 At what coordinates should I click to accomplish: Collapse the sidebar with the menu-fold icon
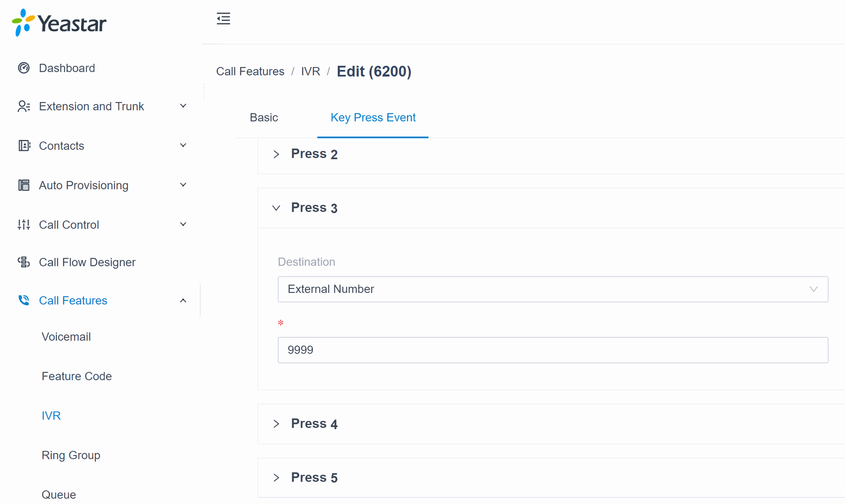[223, 18]
